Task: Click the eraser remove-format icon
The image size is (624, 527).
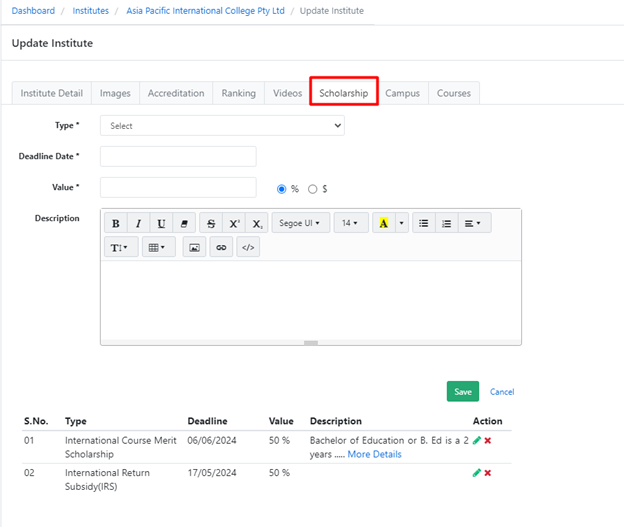Action: pyautogui.click(x=183, y=224)
